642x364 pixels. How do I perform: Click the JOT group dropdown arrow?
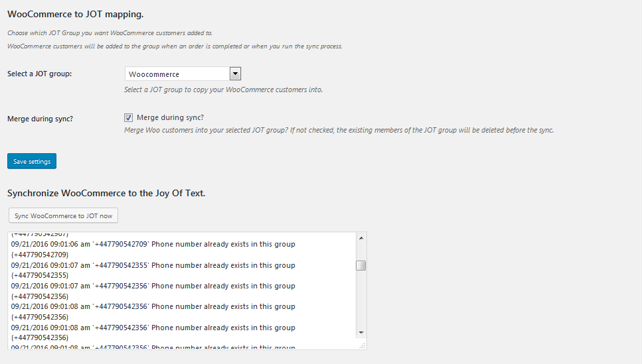(235, 74)
